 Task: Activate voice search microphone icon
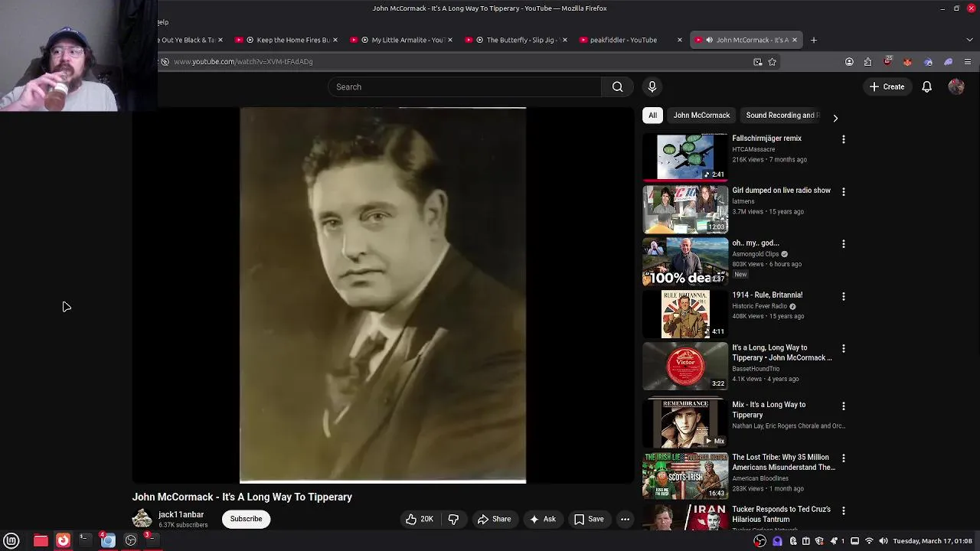(x=652, y=86)
